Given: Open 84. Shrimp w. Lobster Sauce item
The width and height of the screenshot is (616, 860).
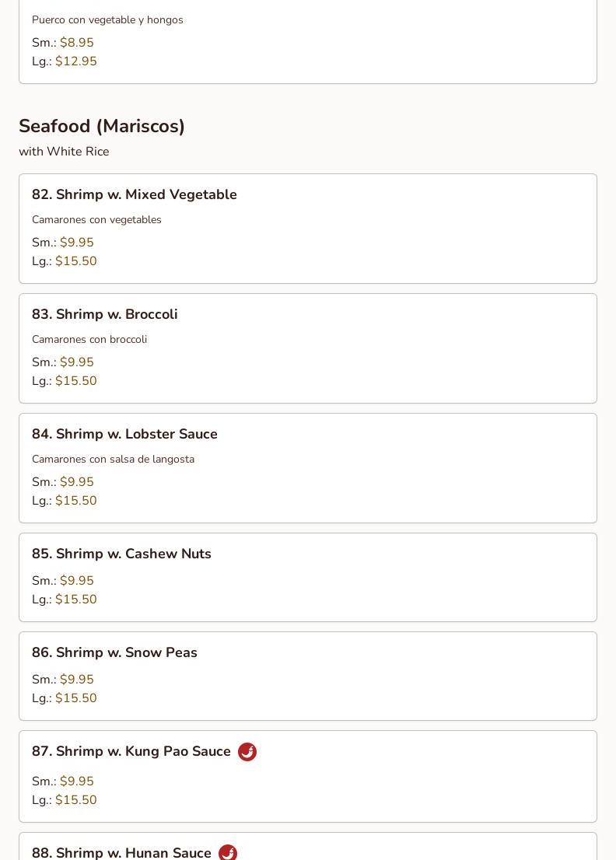Looking at the screenshot, I should (124, 434).
